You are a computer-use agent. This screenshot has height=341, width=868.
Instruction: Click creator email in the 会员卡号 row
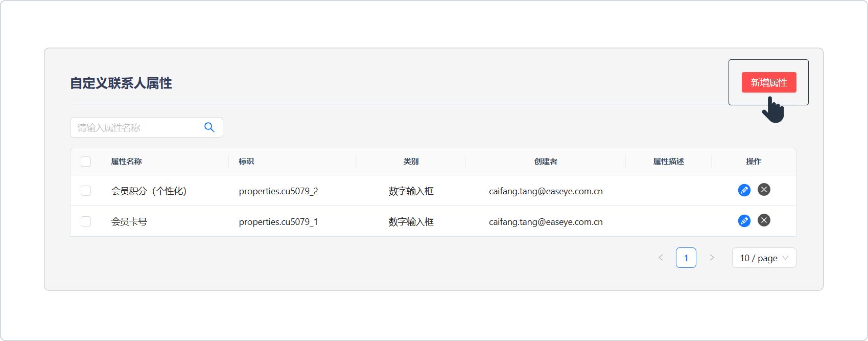click(x=546, y=222)
